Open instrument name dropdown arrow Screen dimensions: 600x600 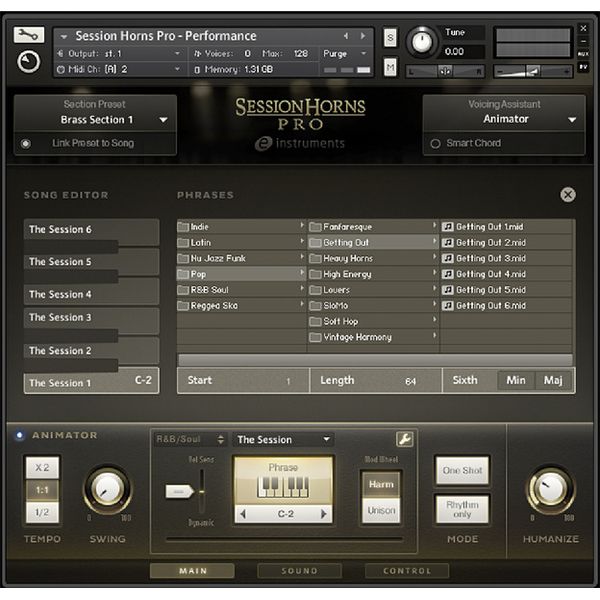coord(64,37)
